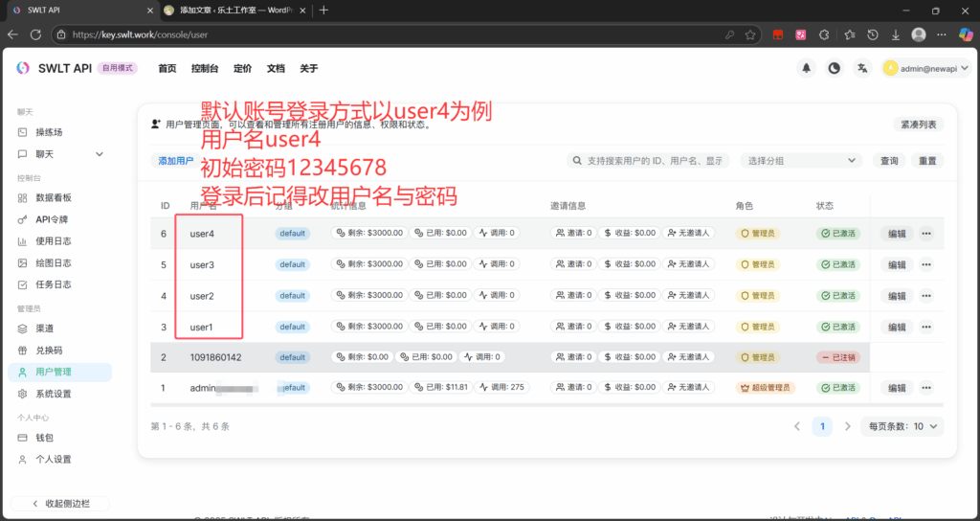Open the 定价 pricing nav item
Image resolution: width=980 pixels, height=521 pixels.
click(243, 69)
